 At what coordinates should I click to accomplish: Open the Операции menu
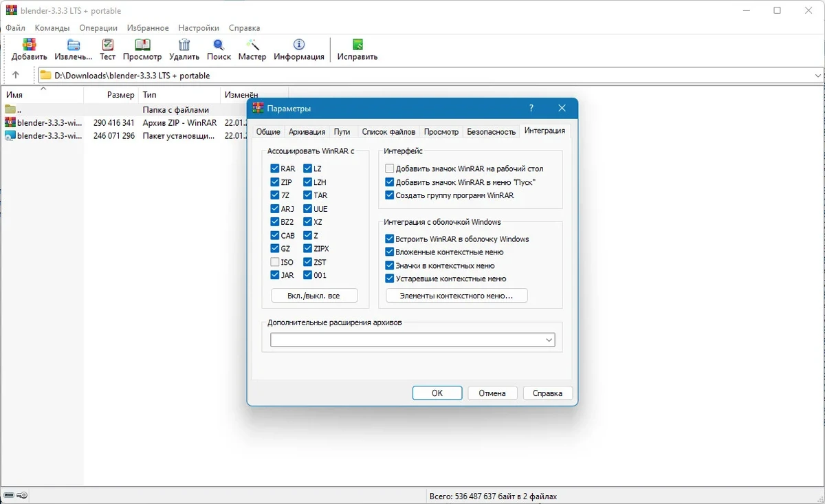(x=98, y=28)
